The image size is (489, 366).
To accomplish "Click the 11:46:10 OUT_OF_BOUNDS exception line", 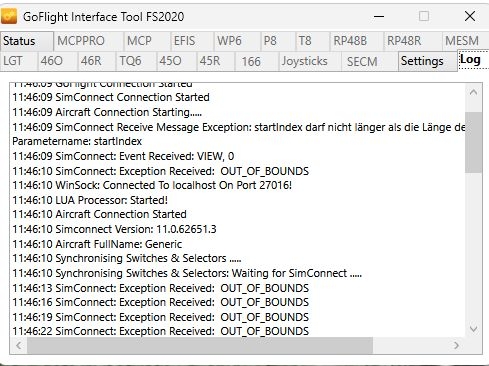I will [161, 171].
